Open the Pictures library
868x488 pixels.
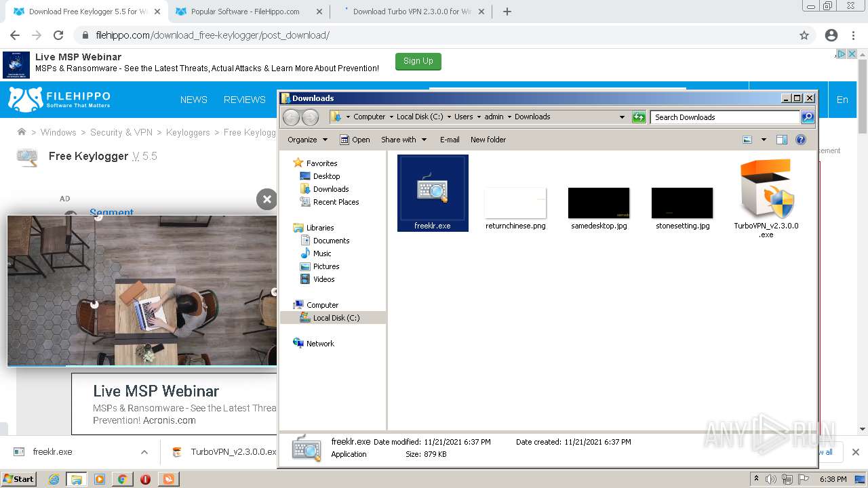(x=326, y=266)
